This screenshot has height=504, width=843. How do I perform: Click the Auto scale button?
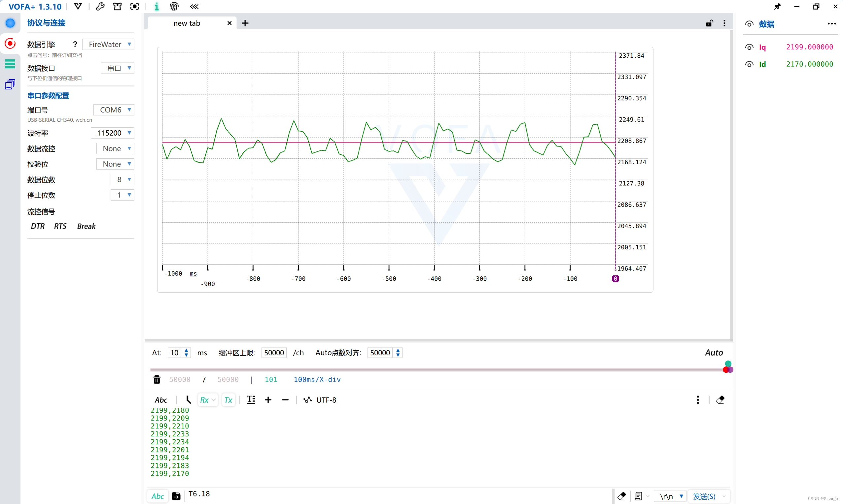coord(714,353)
